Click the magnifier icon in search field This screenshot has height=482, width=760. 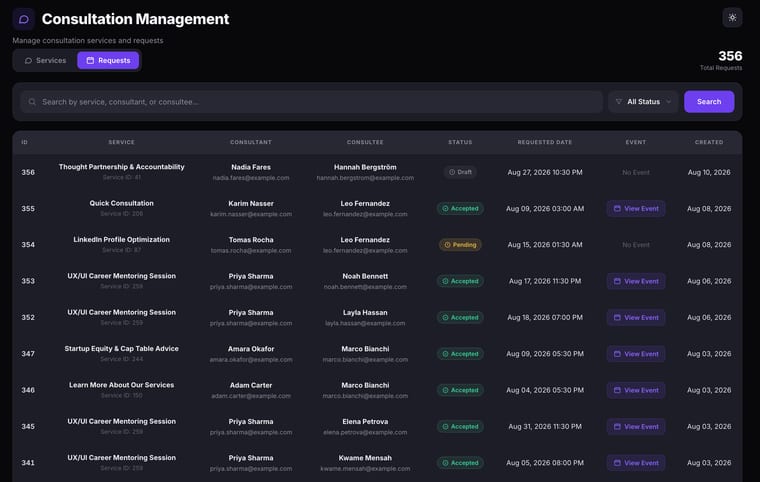(x=32, y=102)
